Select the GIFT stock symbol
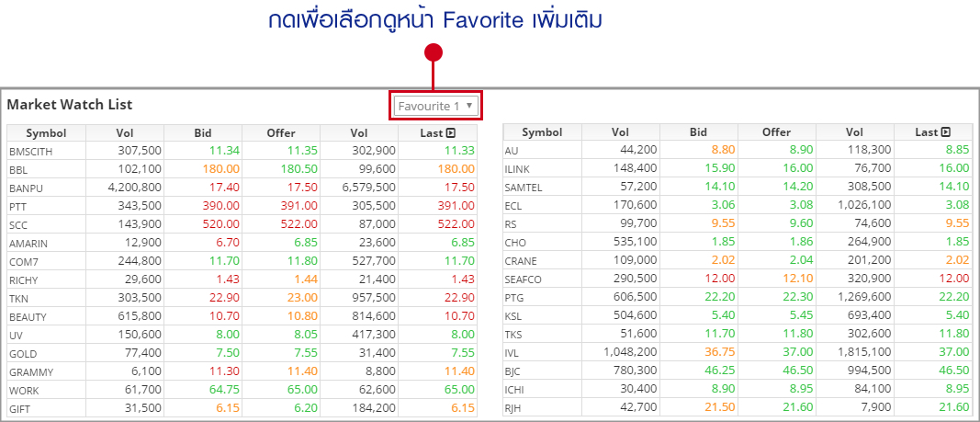 pyautogui.click(x=19, y=408)
